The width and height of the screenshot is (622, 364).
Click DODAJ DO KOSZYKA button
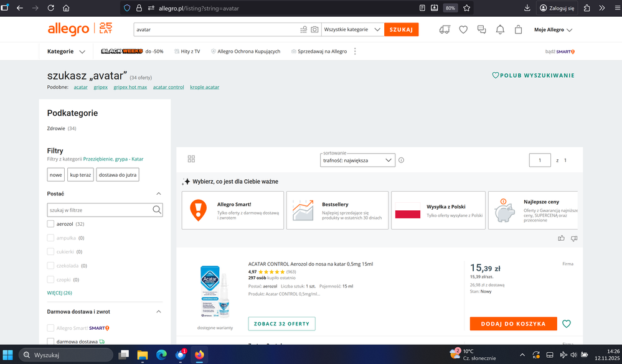click(513, 324)
